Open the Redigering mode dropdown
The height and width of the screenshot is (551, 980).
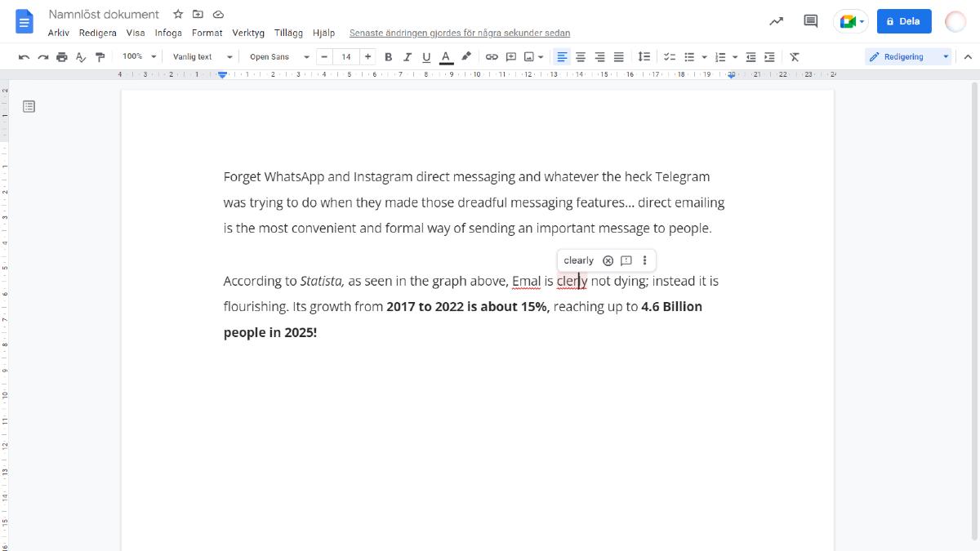point(909,57)
